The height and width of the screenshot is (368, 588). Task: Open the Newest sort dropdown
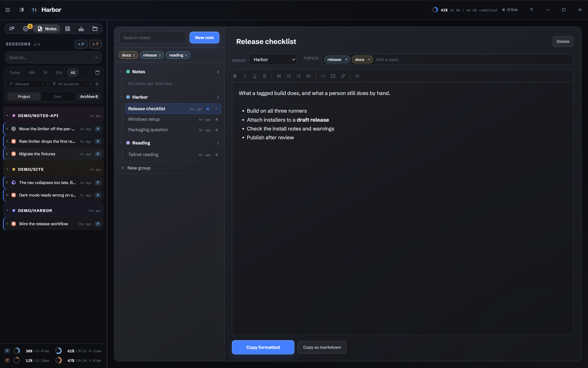tap(27, 84)
